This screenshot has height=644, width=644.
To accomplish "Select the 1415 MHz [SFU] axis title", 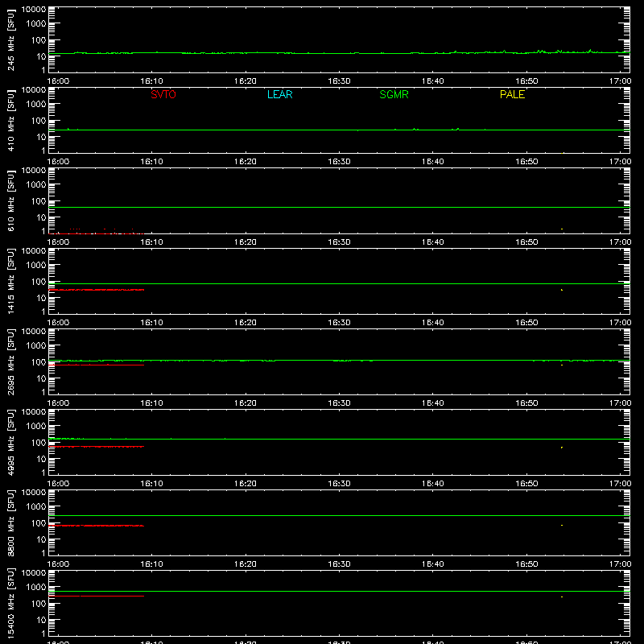I will tap(10, 281).
